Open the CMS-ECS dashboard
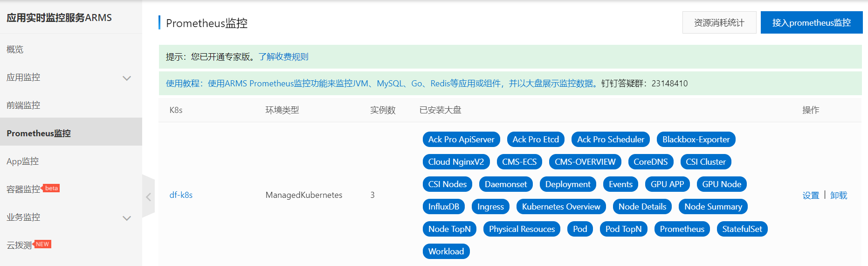This screenshot has width=868, height=266. (x=519, y=162)
